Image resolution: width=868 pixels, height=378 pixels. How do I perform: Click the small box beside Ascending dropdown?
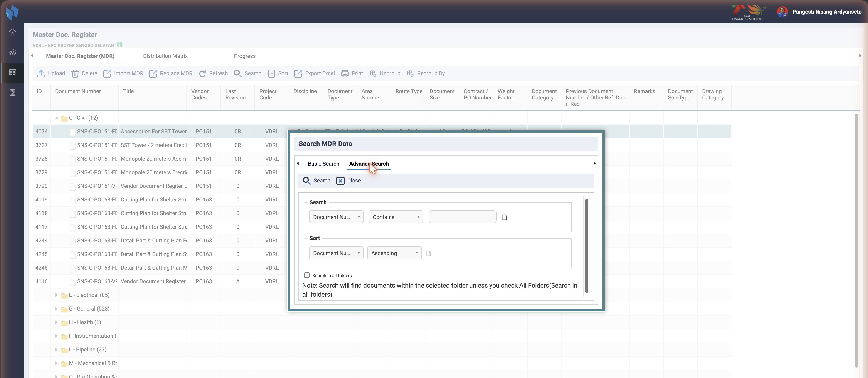click(428, 254)
